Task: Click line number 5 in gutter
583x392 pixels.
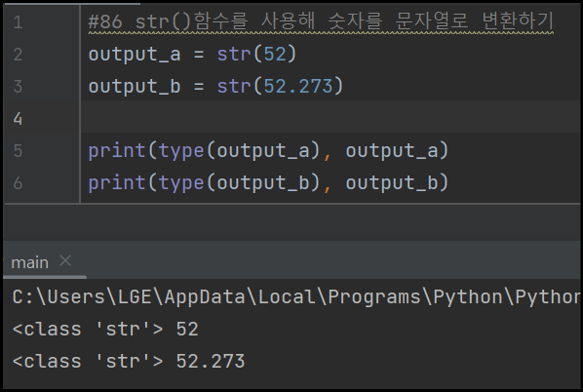Action: pyautogui.click(x=18, y=151)
